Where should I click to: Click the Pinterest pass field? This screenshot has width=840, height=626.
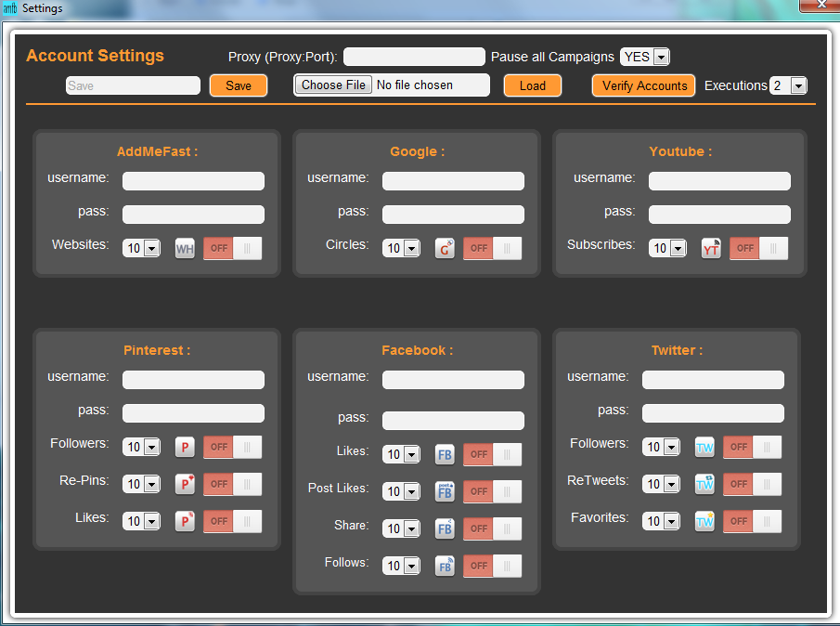[x=193, y=413]
